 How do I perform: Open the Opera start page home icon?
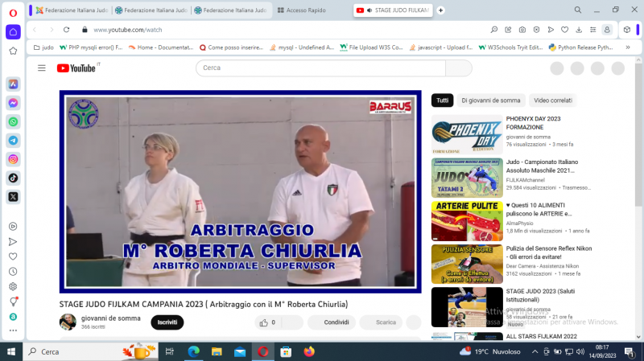click(x=13, y=32)
